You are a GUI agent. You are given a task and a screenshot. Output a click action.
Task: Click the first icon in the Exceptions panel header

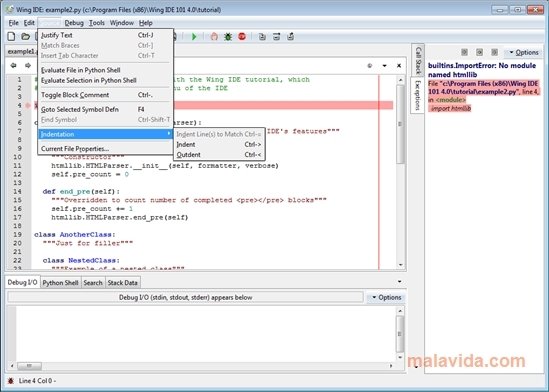point(464,52)
